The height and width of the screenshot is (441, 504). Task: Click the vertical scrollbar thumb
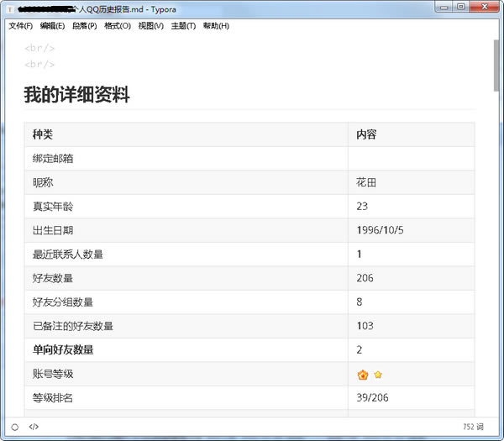pyautogui.click(x=496, y=63)
